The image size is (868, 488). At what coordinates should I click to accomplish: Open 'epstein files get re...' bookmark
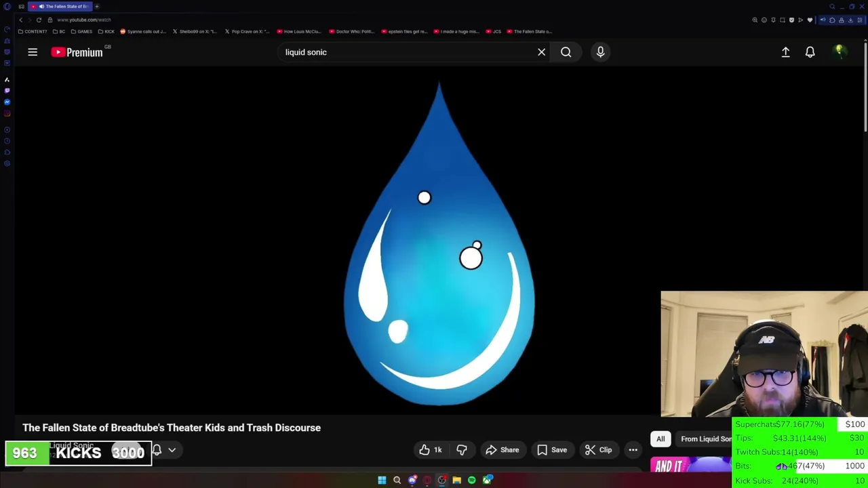[404, 31]
